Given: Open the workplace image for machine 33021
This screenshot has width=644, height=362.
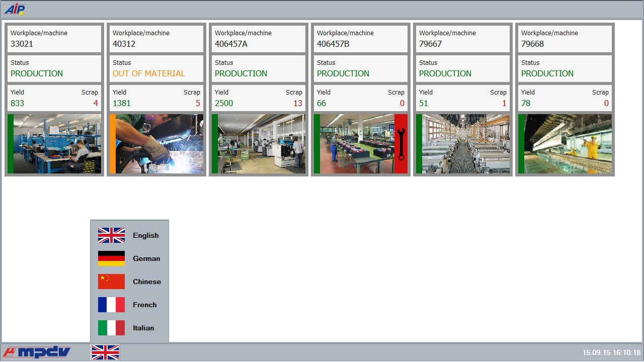Looking at the screenshot, I should click(57, 144).
